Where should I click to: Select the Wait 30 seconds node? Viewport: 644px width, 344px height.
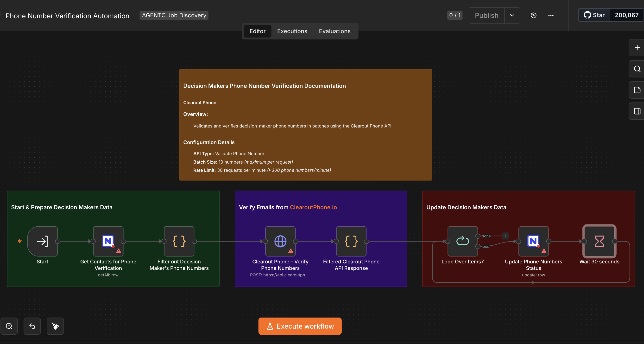click(x=599, y=241)
